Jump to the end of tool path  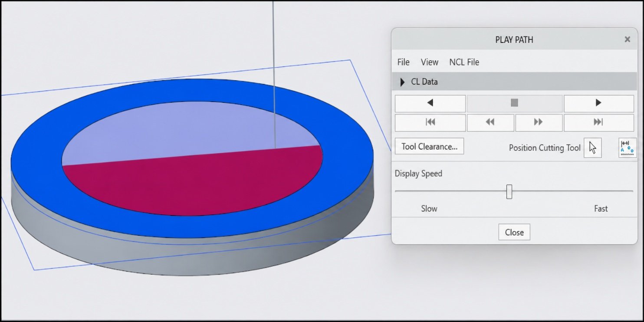pyautogui.click(x=598, y=122)
